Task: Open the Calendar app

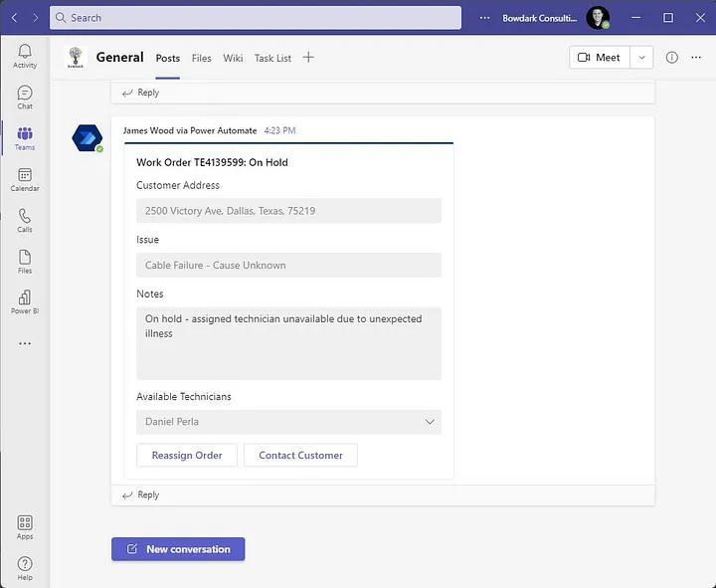Action: click(x=25, y=179)
